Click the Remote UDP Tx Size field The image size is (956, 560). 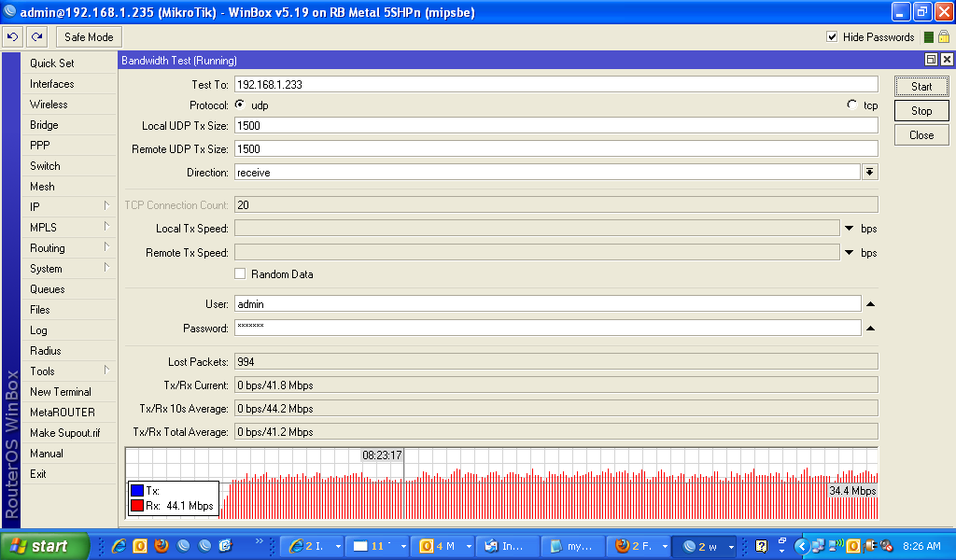(556, 148)
